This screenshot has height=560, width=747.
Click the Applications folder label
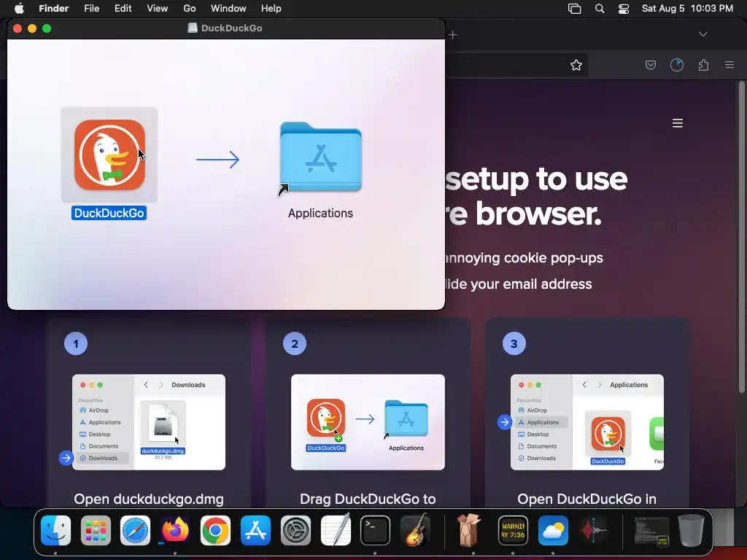[320, 213]
